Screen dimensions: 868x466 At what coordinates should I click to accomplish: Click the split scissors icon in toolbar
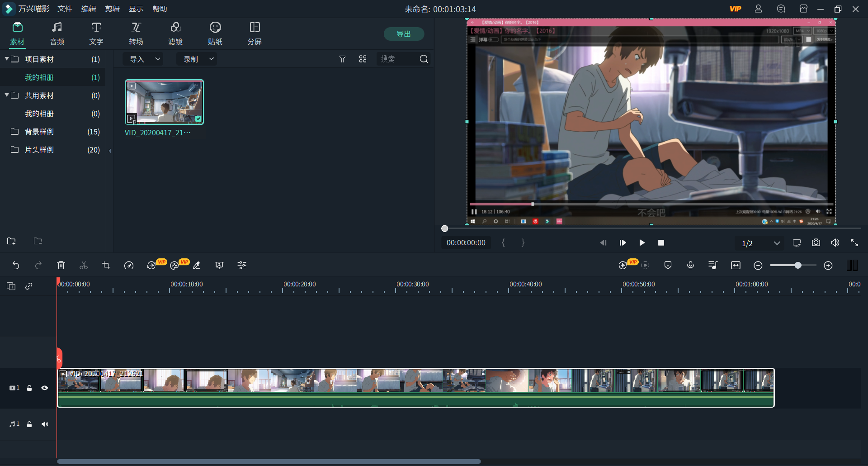(84, 266)
